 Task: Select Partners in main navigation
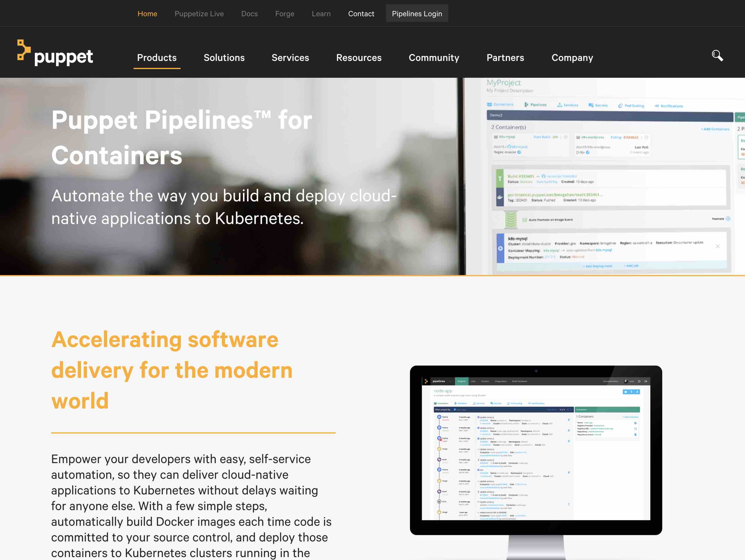tap(505, 57)
